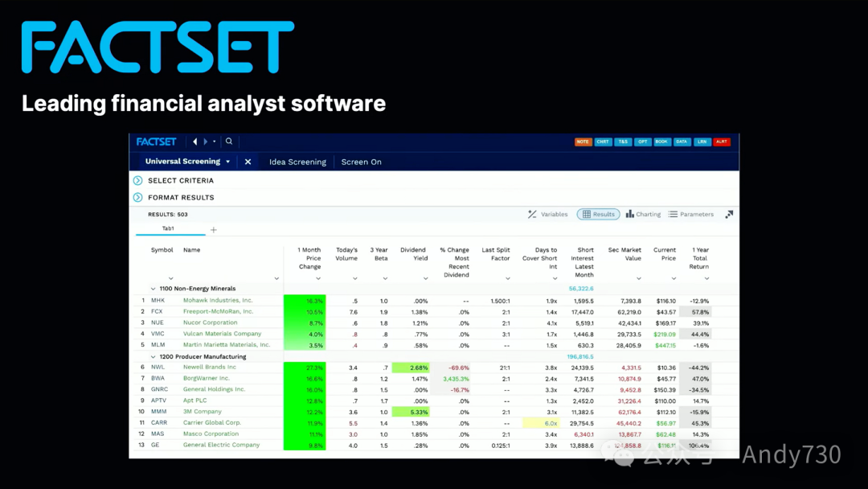The height and width of the screenshot is (489, 868).
Task: Open the Days to Cover Short Int chevron
Action: (555, 278)
